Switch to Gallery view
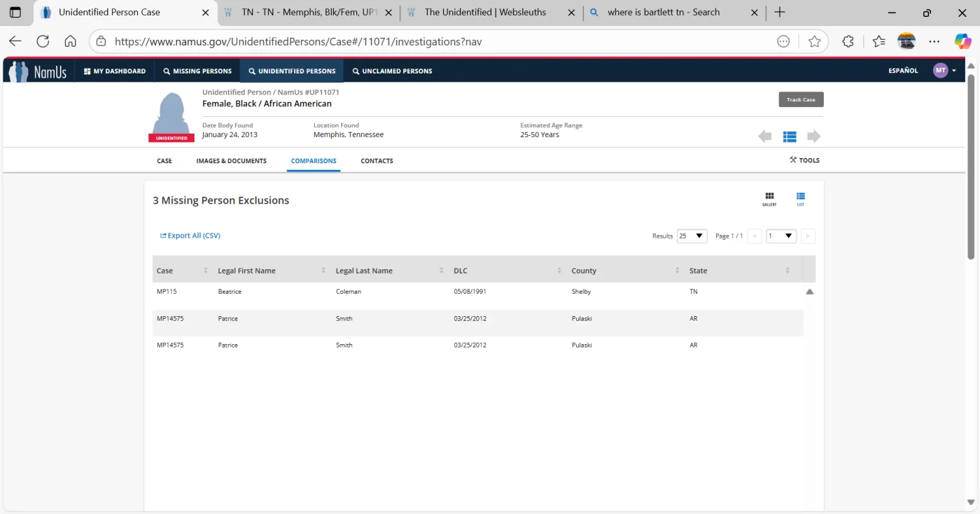Image resolution: width=980 pixels, height=514 pixels. pos(769,199)
